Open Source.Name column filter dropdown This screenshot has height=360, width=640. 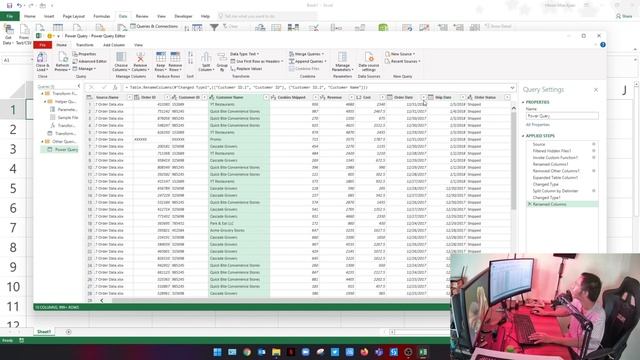(x=129, y=97)
